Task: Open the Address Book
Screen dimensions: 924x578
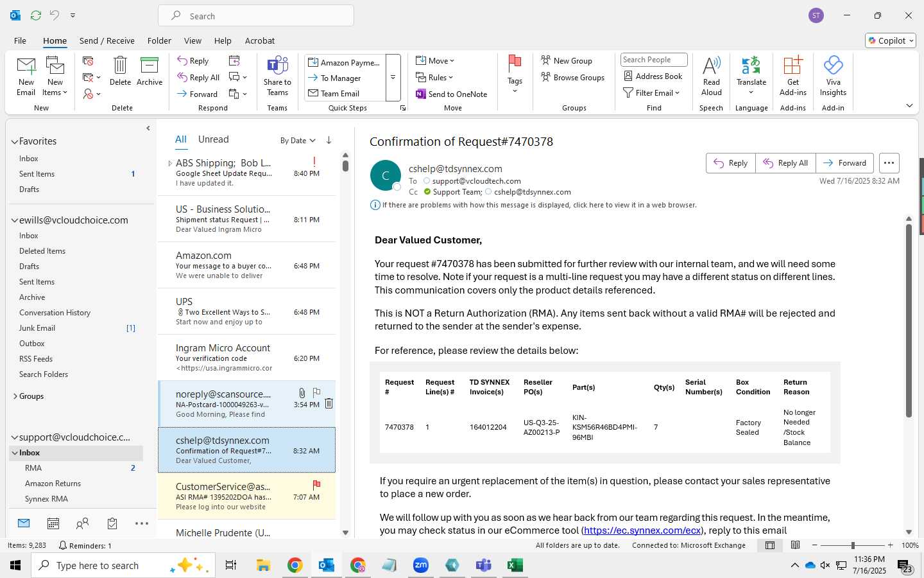Action: (653, 76)
